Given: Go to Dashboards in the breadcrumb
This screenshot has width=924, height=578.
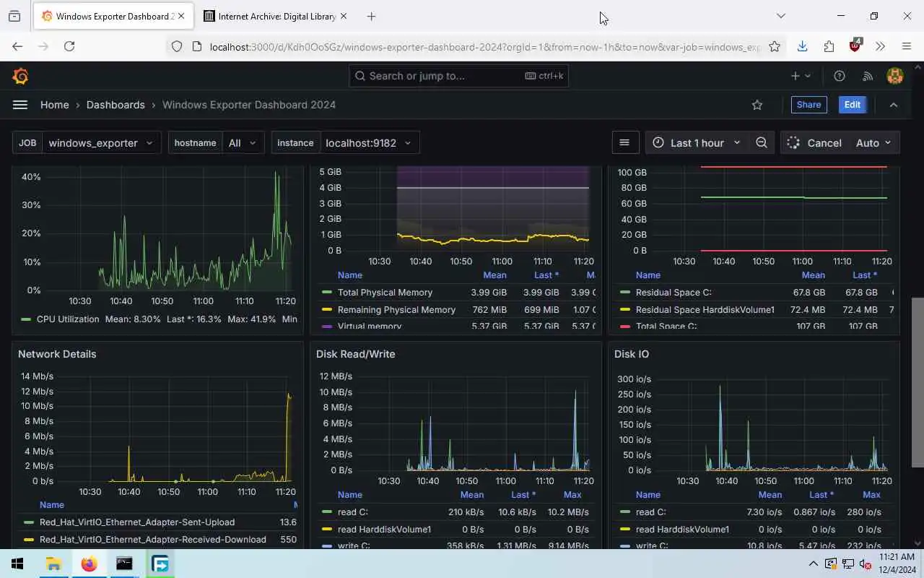Looking at the screenshot, I should point(115,105).
